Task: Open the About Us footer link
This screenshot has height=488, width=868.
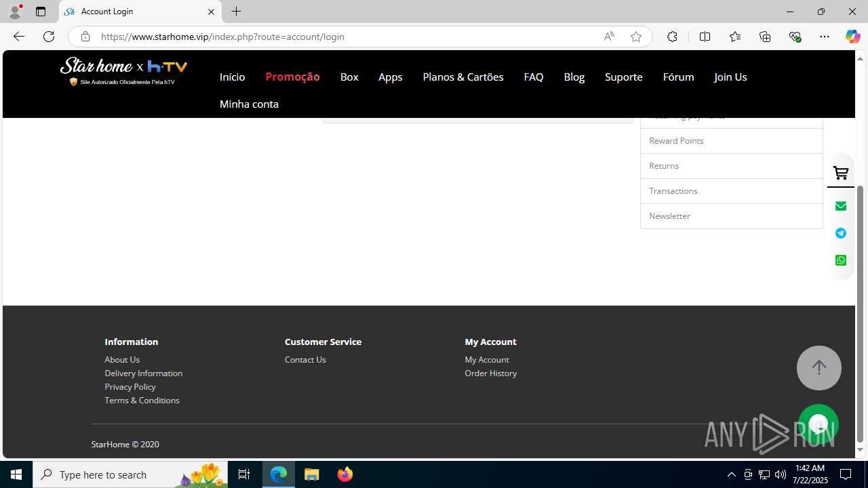Action: pos(122,360)
